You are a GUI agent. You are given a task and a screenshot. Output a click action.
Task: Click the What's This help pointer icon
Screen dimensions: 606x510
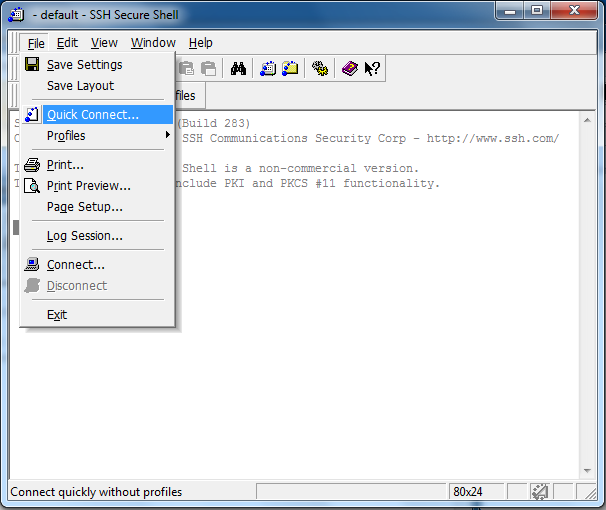coord(372,69)
